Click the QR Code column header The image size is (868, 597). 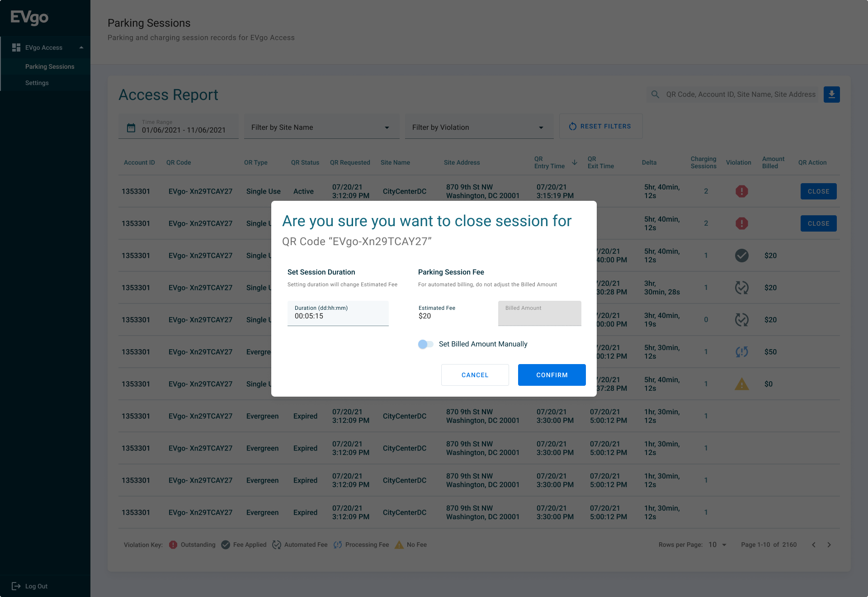click(x=179, y=162)
